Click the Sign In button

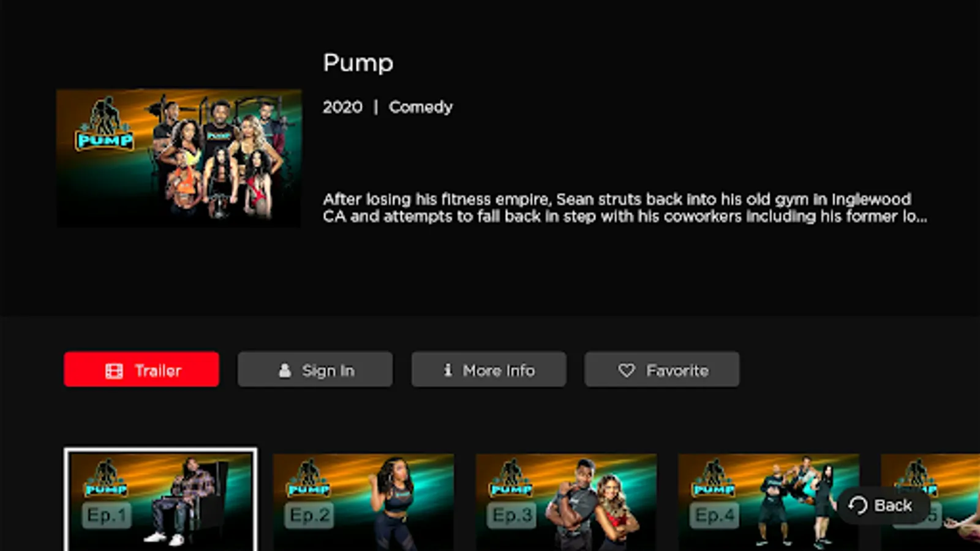315,369
